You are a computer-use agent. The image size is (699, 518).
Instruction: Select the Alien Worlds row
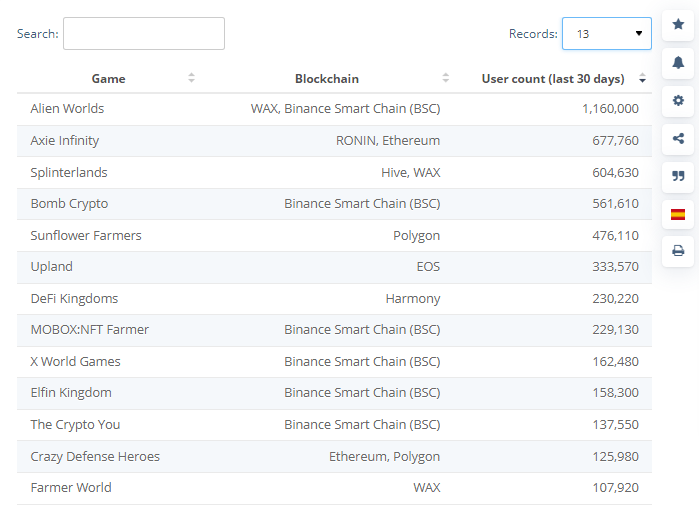tap(334, 109)
